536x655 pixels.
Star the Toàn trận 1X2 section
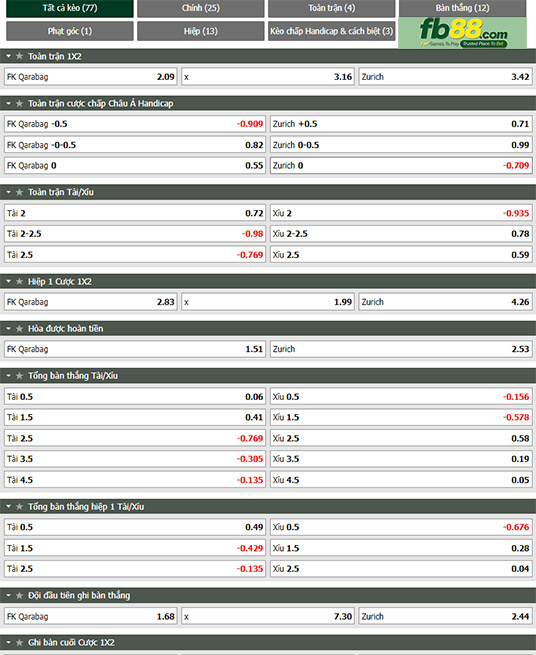coord(19,56)
